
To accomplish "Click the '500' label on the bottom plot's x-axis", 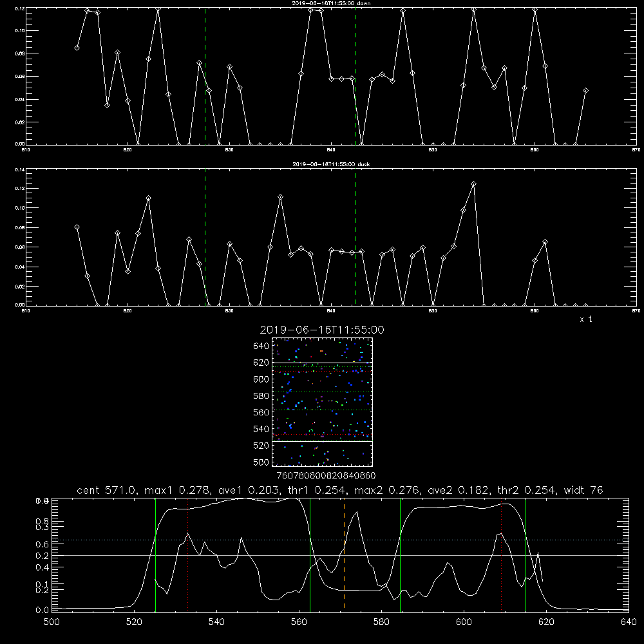I will click(x=52, y=622).
